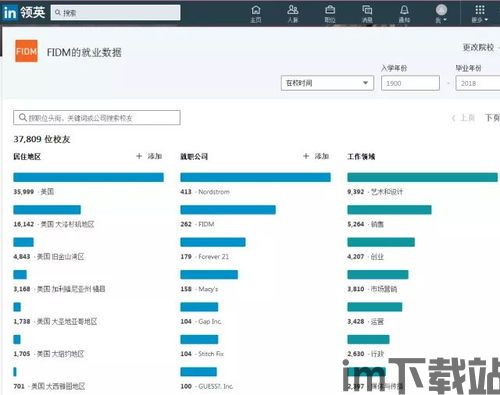Click the alumni search field

tap(97, 118)
